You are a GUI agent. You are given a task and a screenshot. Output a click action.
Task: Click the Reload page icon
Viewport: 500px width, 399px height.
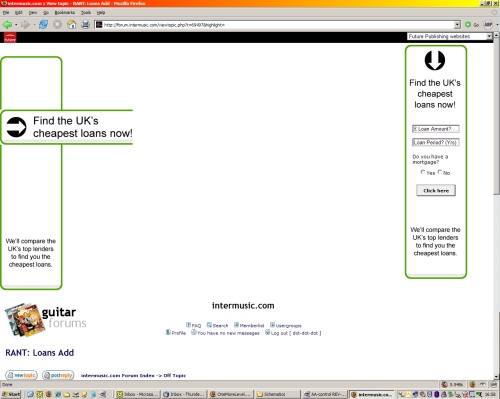pyautogui.click(x=43, y=24)
